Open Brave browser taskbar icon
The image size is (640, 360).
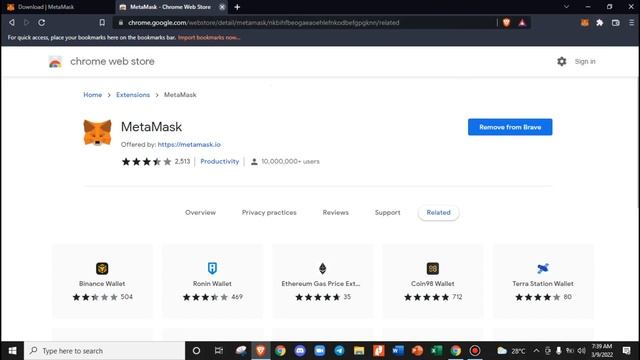261,351
